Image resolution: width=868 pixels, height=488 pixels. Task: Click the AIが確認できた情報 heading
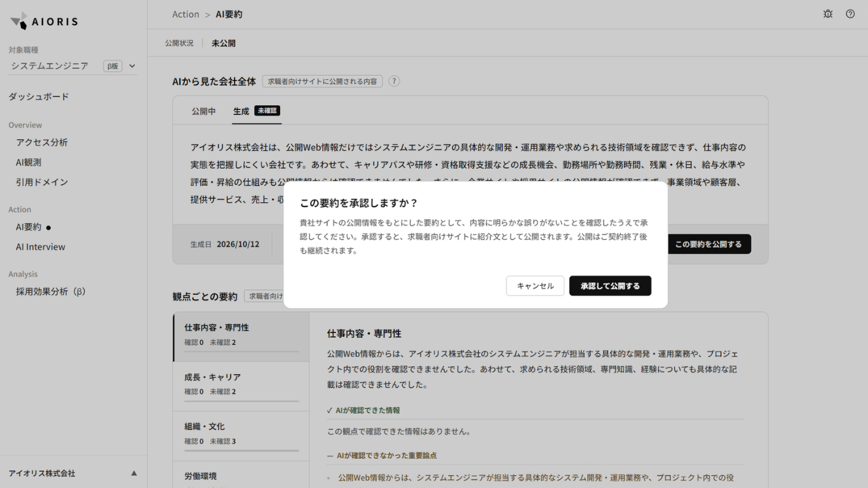coord(363,410)
